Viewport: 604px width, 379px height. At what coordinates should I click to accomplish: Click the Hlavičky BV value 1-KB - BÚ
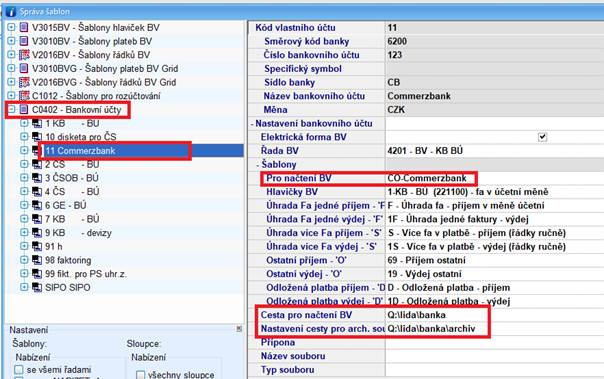pos(468,192)
